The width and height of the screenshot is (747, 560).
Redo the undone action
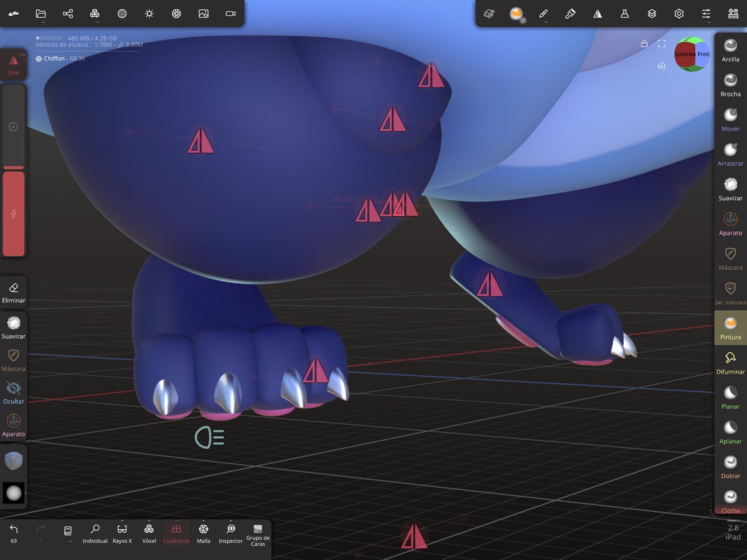click(x=41, y=533)
